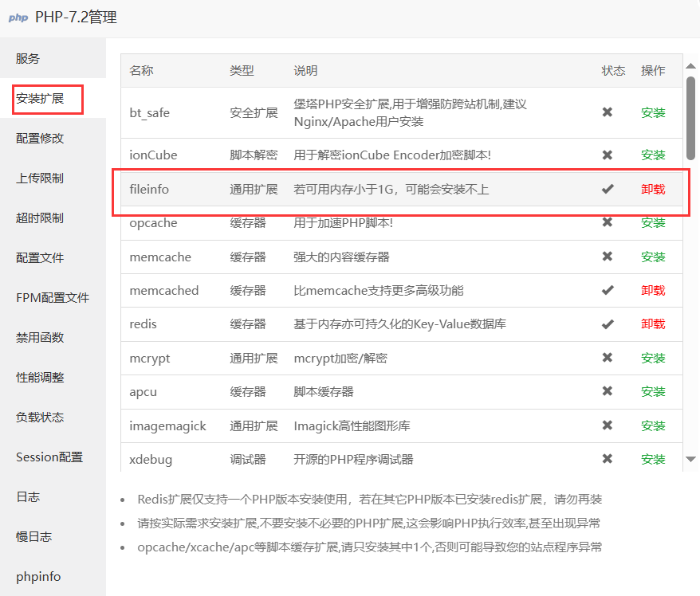
Task: Click the imagemagick extension name
Action: tap(168, 426)
